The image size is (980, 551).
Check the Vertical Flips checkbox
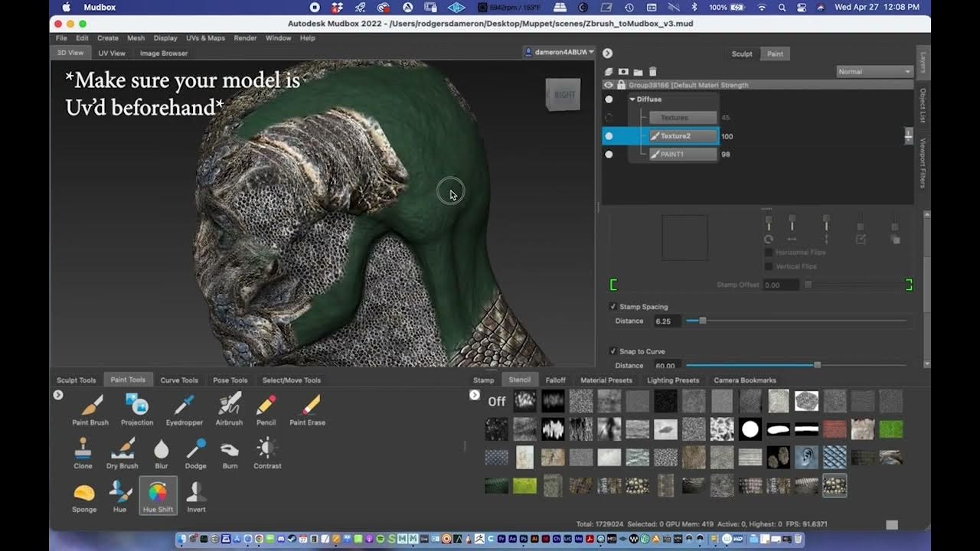(x=769, y=266)
